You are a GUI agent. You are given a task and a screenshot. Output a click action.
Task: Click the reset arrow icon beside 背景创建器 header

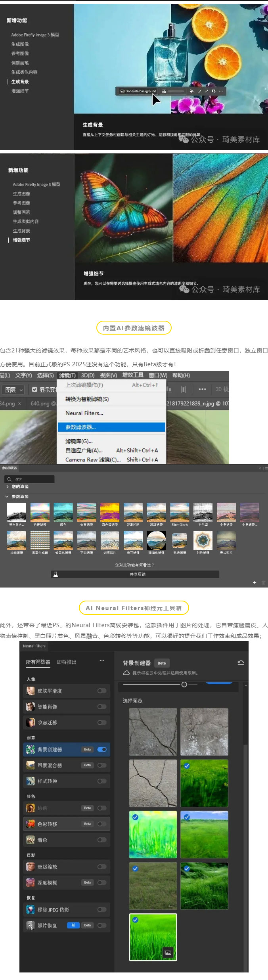coord(241,662)
